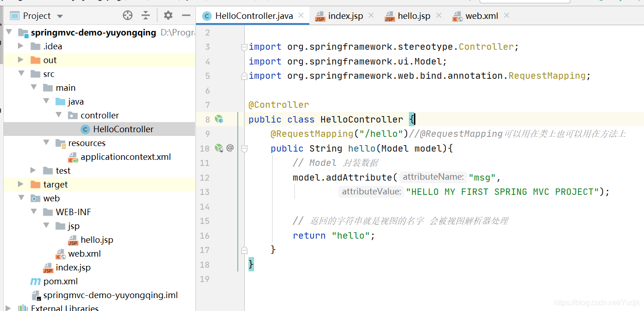Click the request mapping gutter icon on line 10

coord(219,148)
